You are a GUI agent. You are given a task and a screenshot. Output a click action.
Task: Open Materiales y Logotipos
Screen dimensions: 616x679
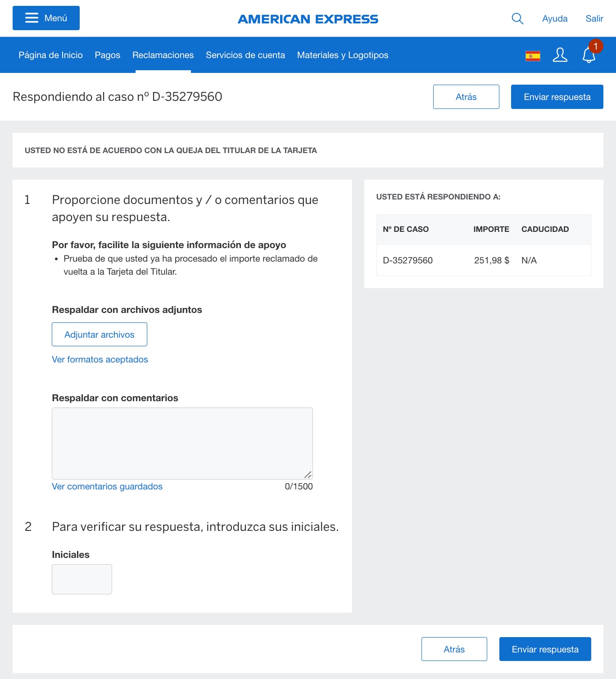click(x=342, y=55)
